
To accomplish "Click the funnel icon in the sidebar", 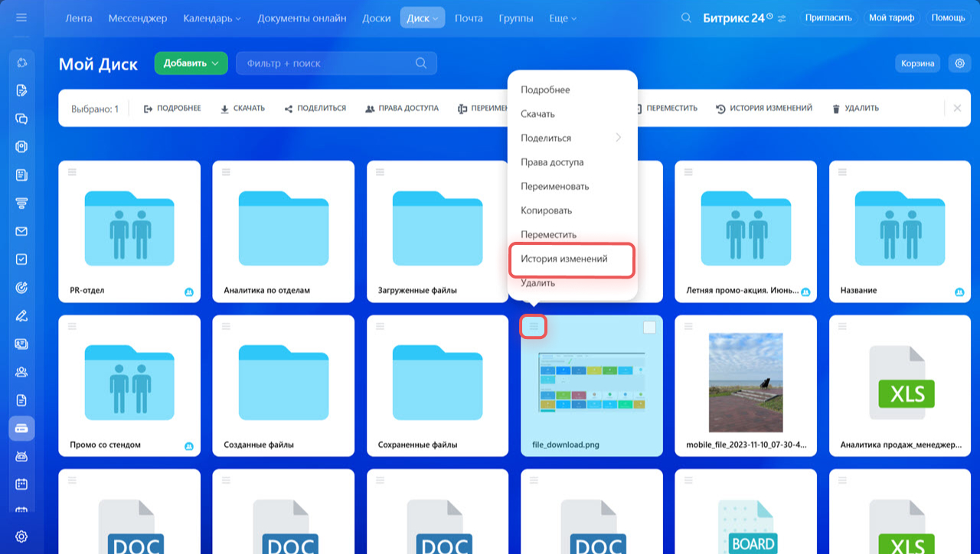I will click(x=21, y=203).
